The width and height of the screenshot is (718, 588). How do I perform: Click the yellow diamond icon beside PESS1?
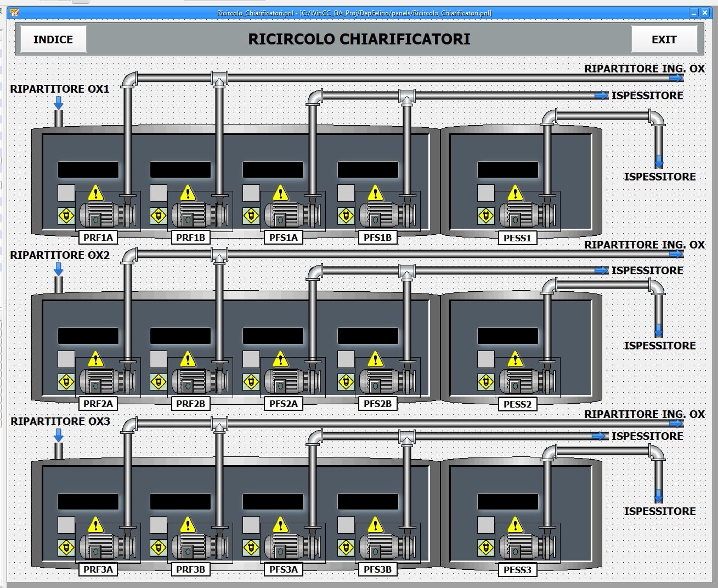485,216
